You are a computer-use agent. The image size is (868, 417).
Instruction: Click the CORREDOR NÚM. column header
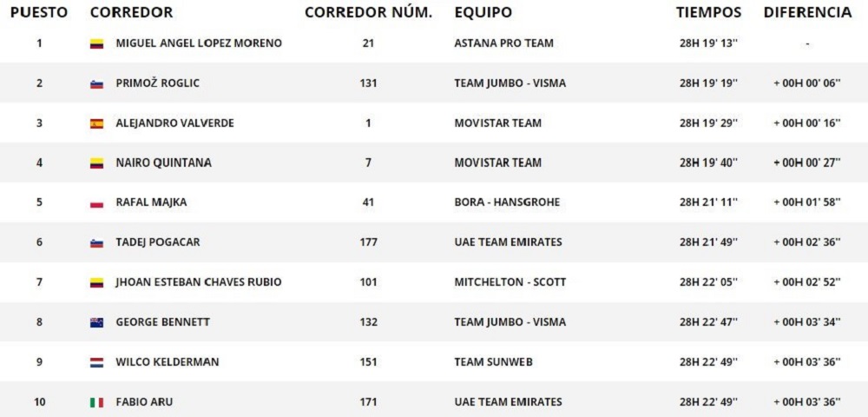click(x=368, y=12)
